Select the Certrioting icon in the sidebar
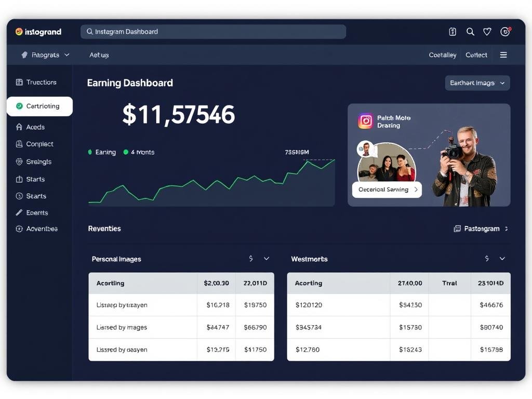 [19, 106]
